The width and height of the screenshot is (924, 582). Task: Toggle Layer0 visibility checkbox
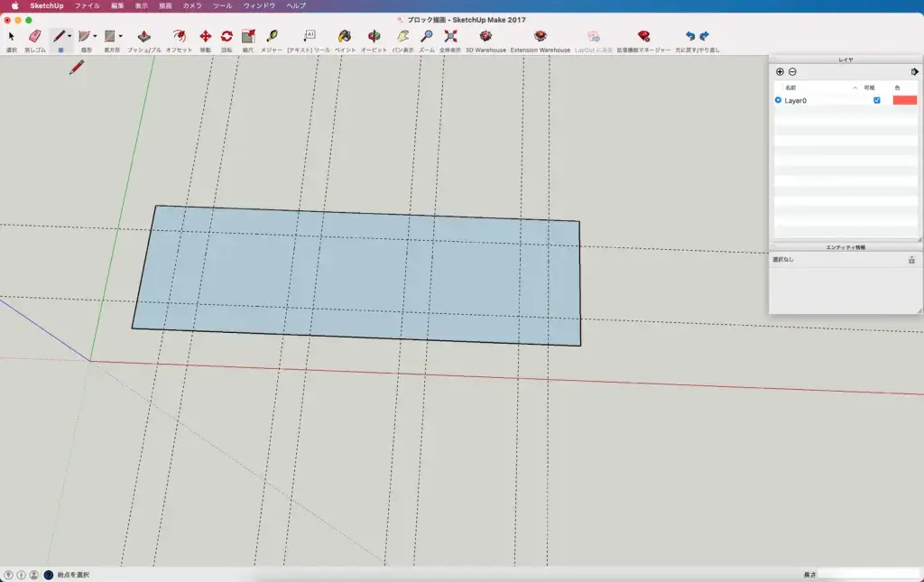click(x=876, y=100)
